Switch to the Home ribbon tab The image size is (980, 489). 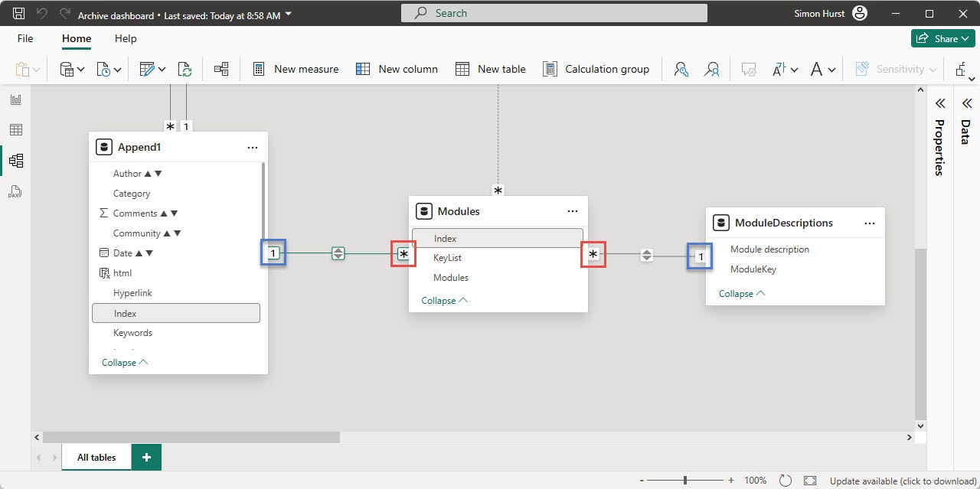(x=76, y=38)
